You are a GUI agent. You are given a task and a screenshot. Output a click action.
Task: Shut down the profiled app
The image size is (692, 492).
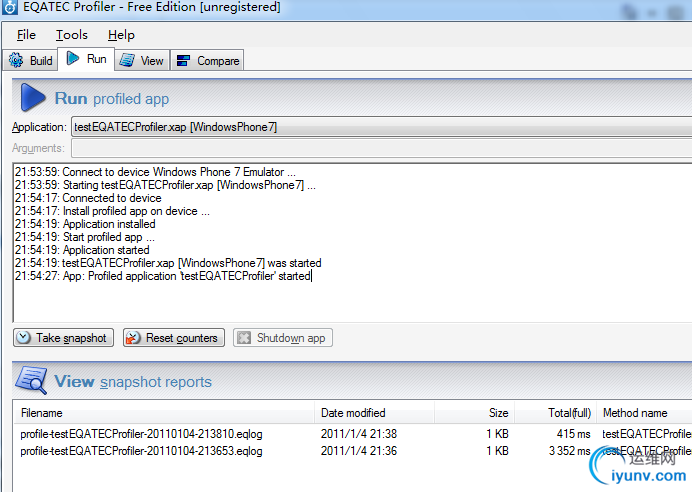tap(282, 338)
